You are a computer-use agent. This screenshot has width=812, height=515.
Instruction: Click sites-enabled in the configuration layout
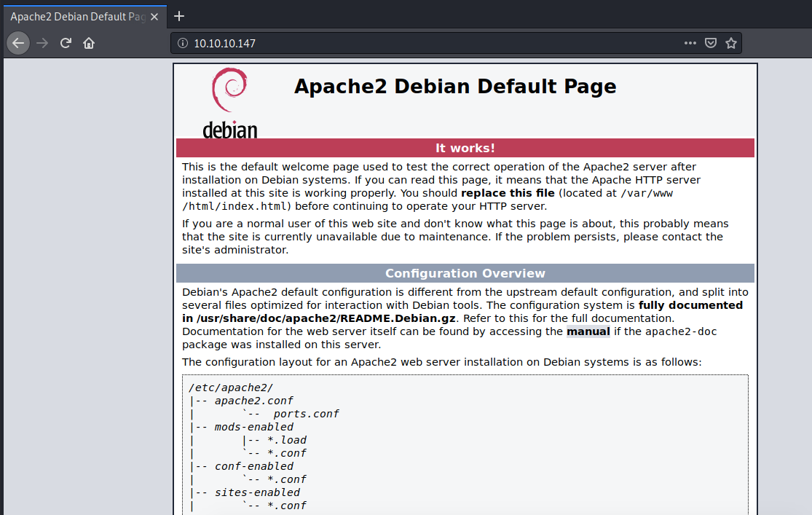click(x=257, y=492)
